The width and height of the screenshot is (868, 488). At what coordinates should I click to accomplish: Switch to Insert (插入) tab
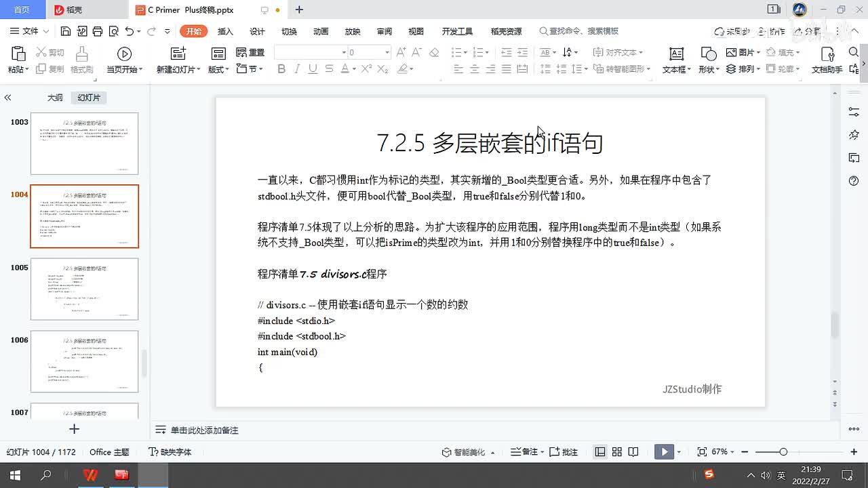[225, 31]
